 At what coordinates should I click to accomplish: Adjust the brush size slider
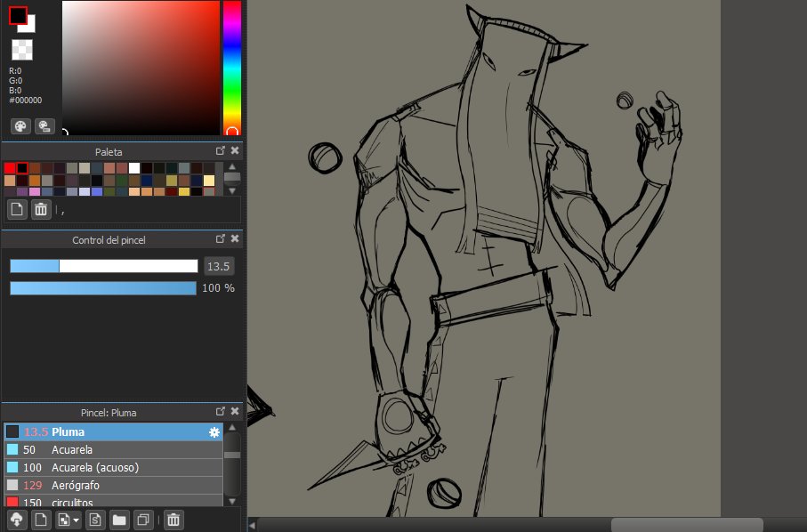pos(104,266)
